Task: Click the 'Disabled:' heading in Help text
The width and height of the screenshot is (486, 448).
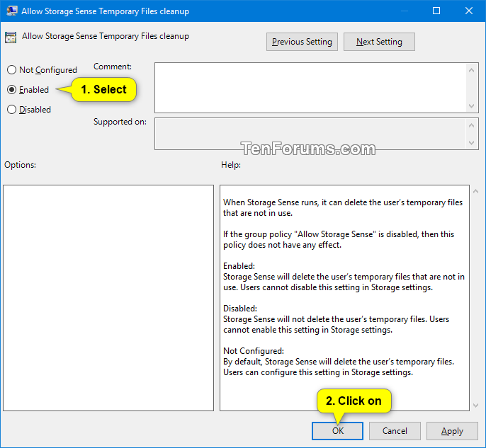Action: (240, 309)
